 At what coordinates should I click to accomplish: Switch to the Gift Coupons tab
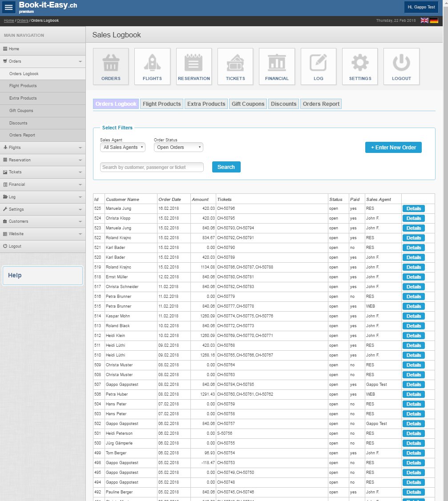point(248,104)
